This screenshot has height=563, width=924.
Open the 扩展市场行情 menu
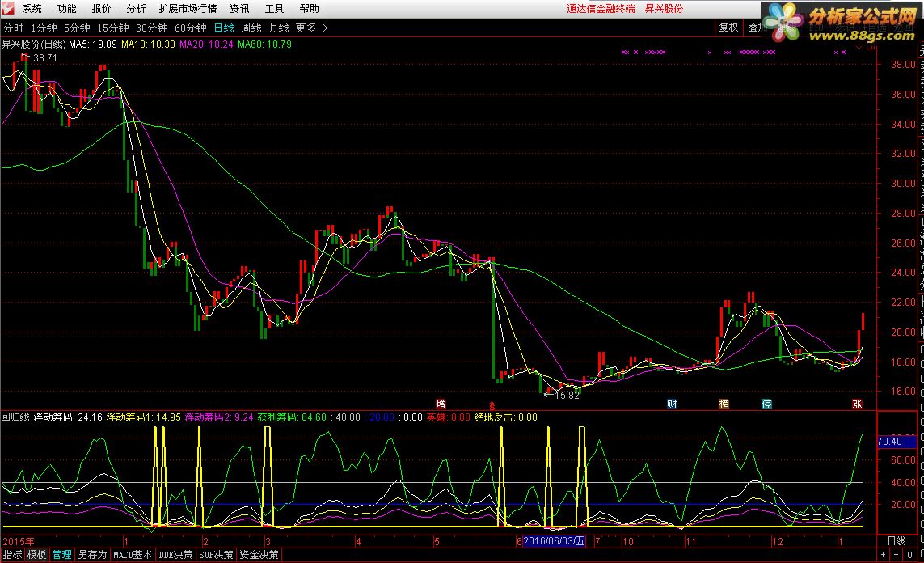point(188,9)
